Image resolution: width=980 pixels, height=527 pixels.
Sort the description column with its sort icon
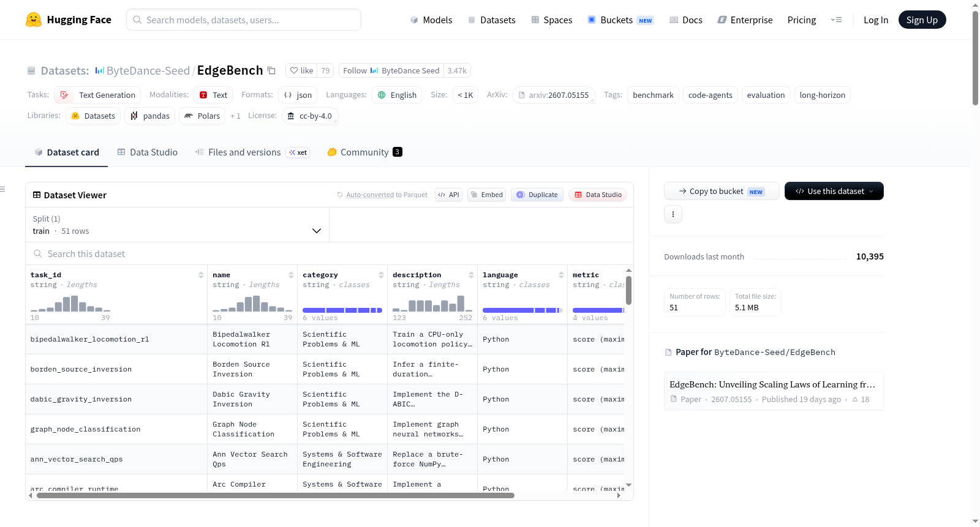(x=471, y=275)
